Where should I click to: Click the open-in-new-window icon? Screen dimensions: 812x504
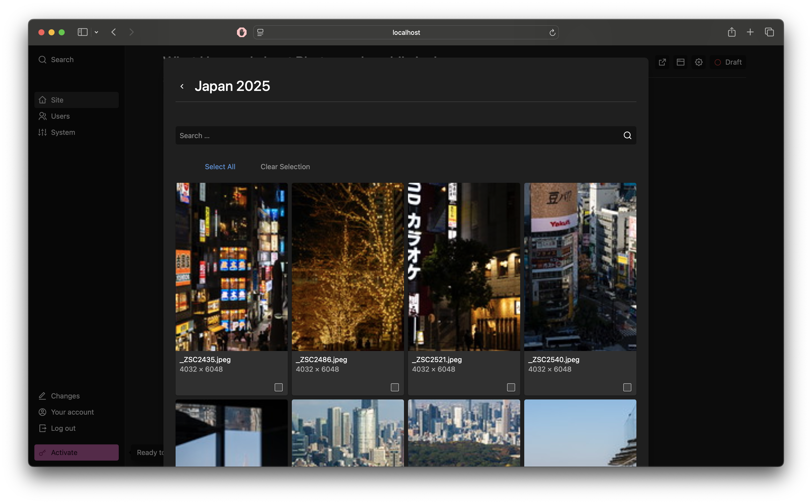[662, 62]
